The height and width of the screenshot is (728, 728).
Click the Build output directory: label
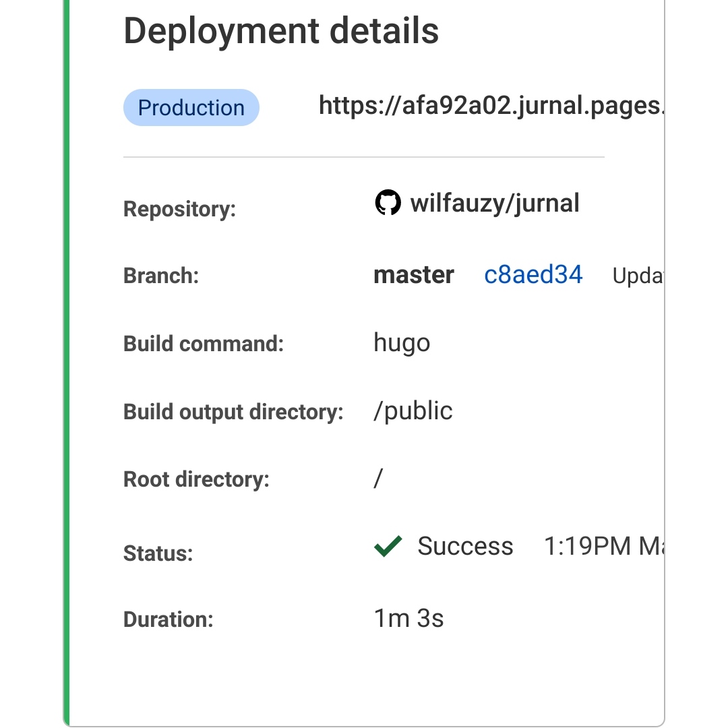pos(233,412)
